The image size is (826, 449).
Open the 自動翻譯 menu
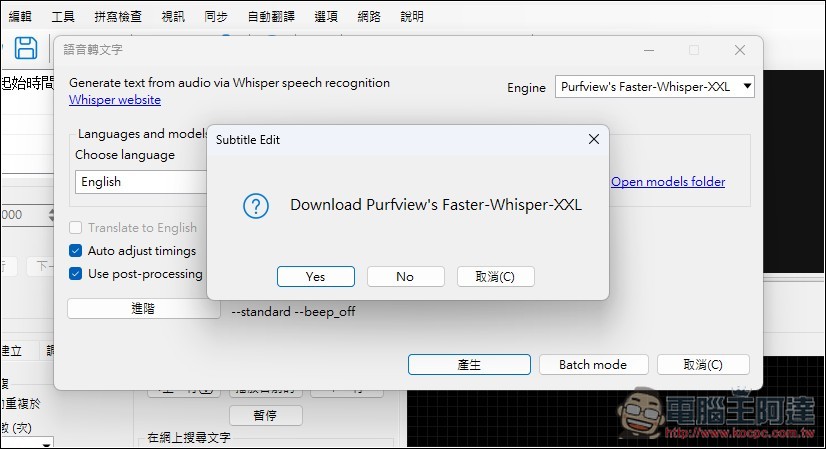coord(271,17)
